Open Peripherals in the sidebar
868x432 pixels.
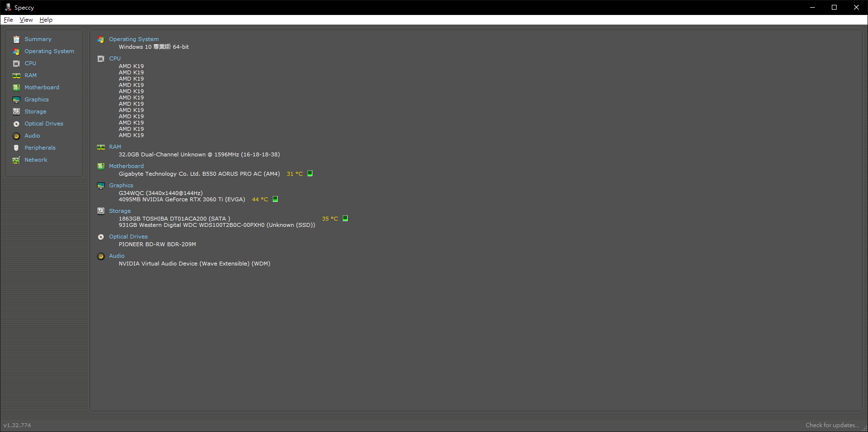click(x=40, y=148)
